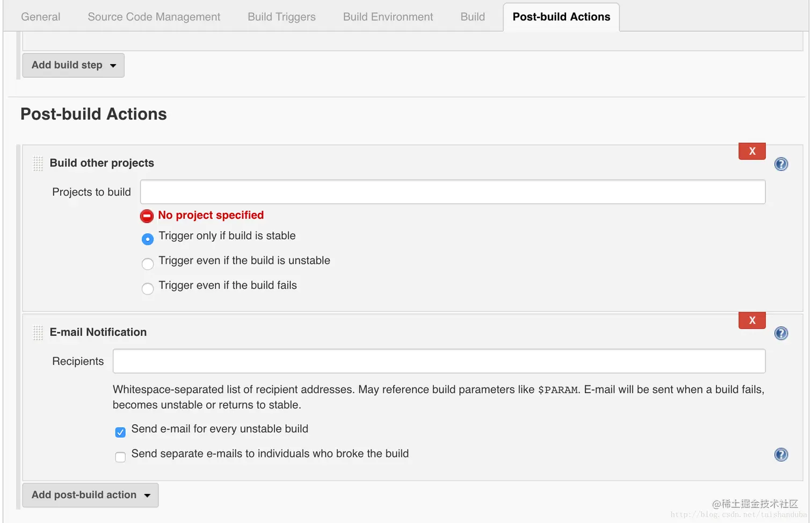Expand the Add build step dropdown
Image resolution: width=812 pixels, height=523 pixels.
click(x=73, y=65)
